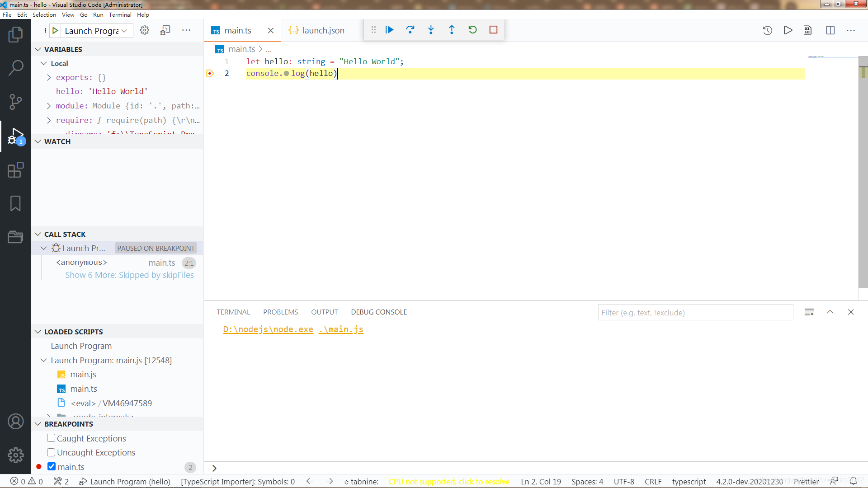Open the launch configuration dropdown
Image resolution: width=868 pixels, height=488 pixels.
(x=124, y=31)
